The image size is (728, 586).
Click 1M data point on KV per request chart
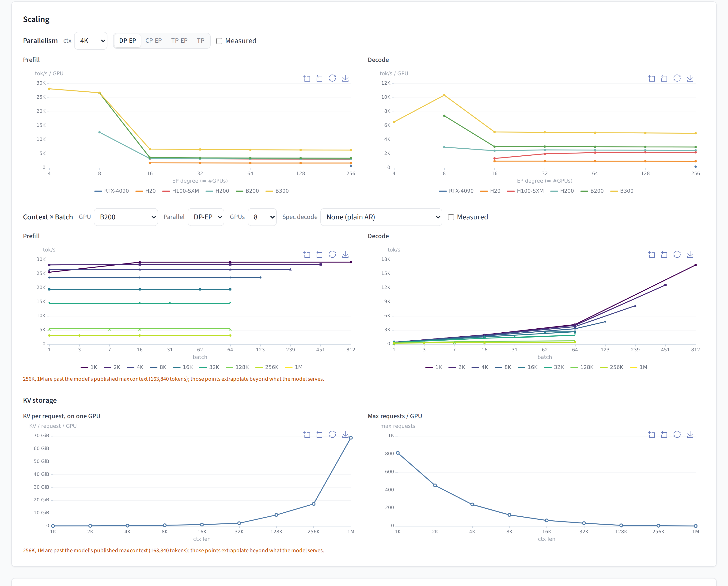click(x=351, y=438)
